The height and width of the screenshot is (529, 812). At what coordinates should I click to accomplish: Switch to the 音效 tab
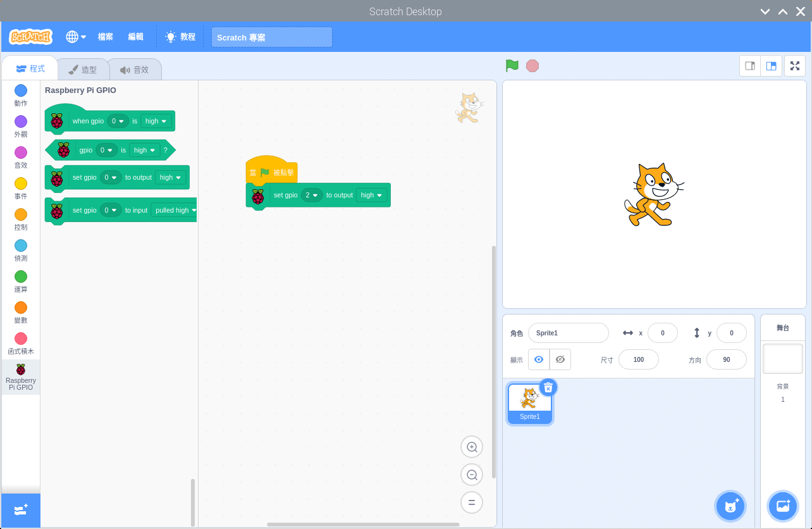(135, 70)
